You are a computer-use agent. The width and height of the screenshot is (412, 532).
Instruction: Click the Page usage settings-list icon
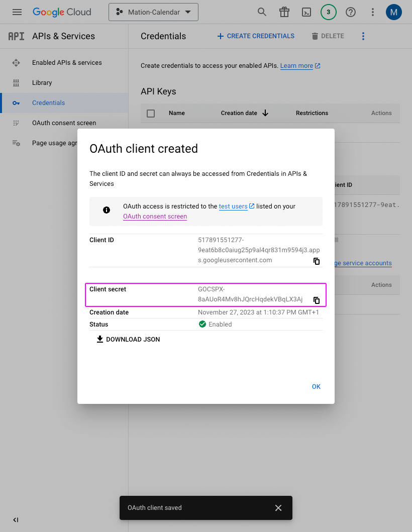[16, 143]
